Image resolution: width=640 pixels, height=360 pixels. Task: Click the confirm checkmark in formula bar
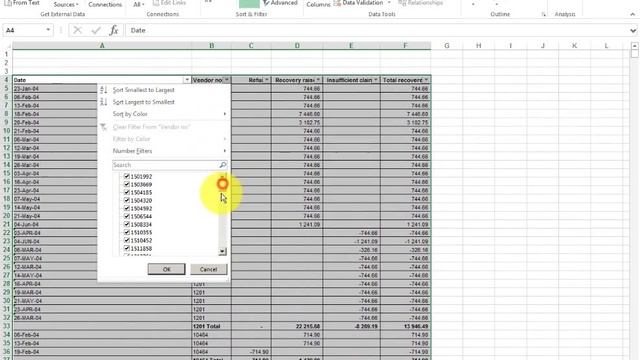(96, 30)
